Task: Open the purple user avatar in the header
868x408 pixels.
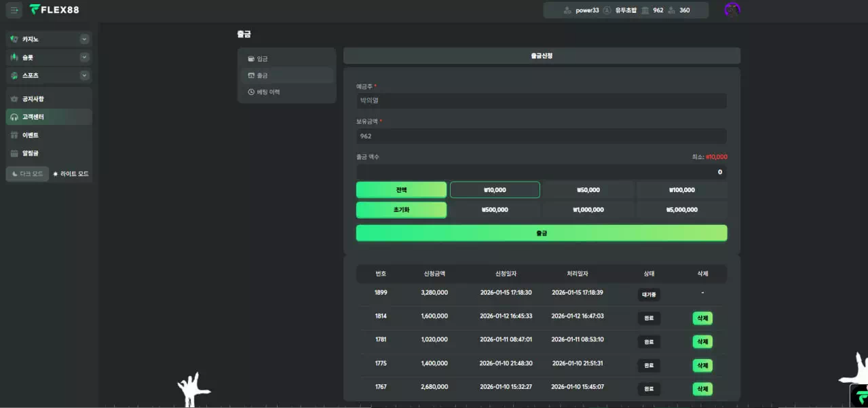Action: [732, 10]
